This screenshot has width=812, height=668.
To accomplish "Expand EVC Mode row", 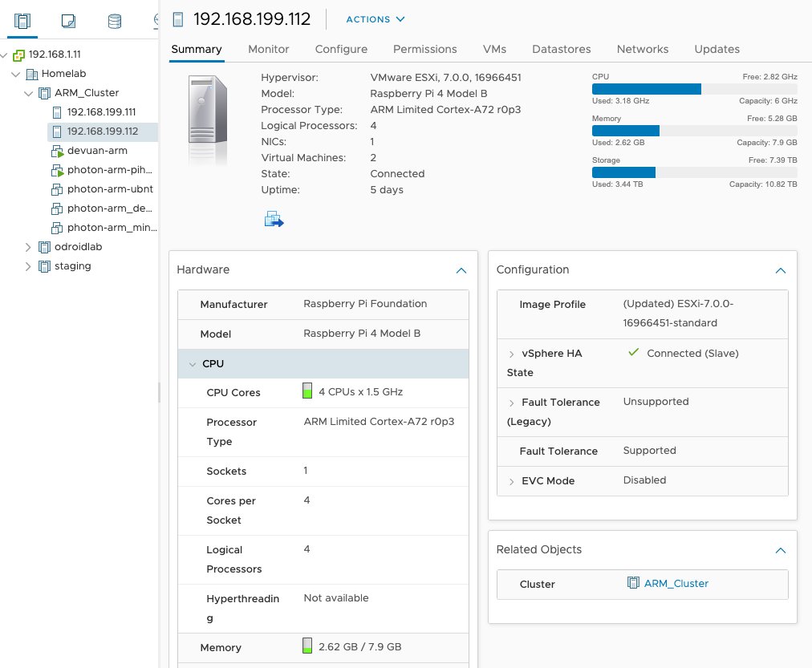I will click(511, 482).
